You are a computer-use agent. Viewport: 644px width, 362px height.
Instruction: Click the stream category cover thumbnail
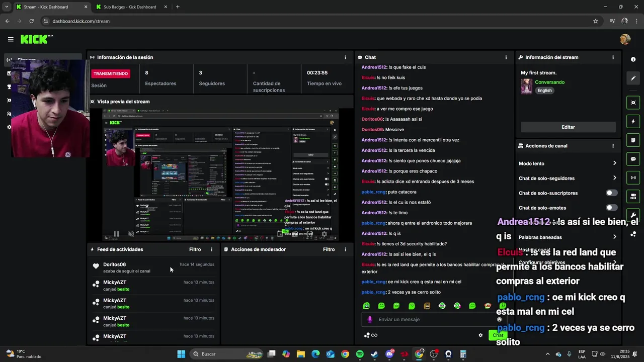click(x=526, y=86)
